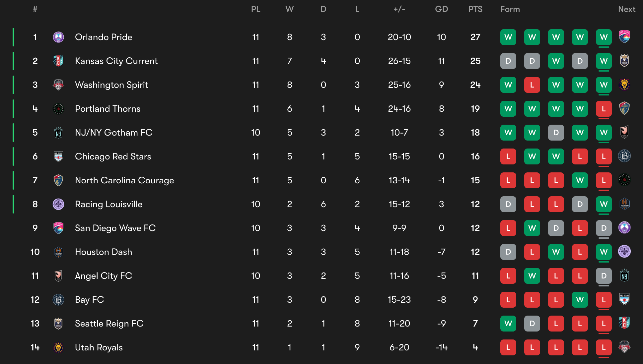Screen dimensions: 643x364
Task: Open Orlando Pride's next opponent icon
Action: (x=624, y=36)
